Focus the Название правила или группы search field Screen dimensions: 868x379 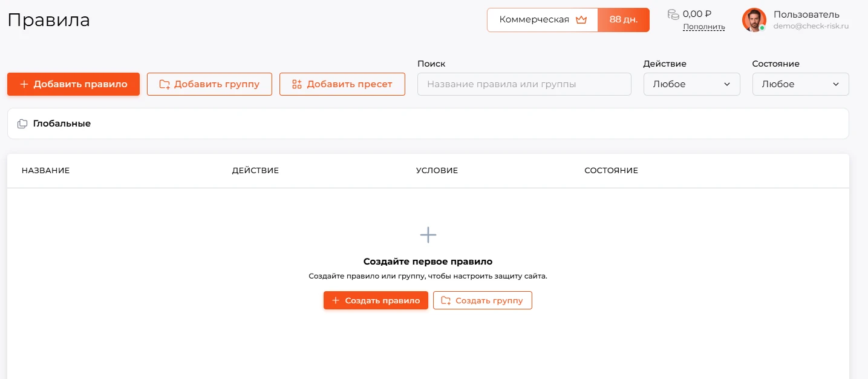point(524,84)
